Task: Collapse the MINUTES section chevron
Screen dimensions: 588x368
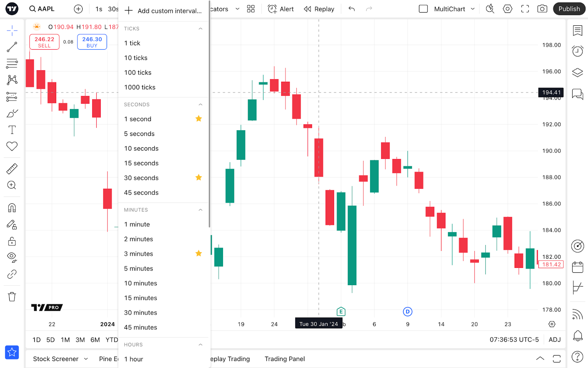Action: (x=200, y=210)
